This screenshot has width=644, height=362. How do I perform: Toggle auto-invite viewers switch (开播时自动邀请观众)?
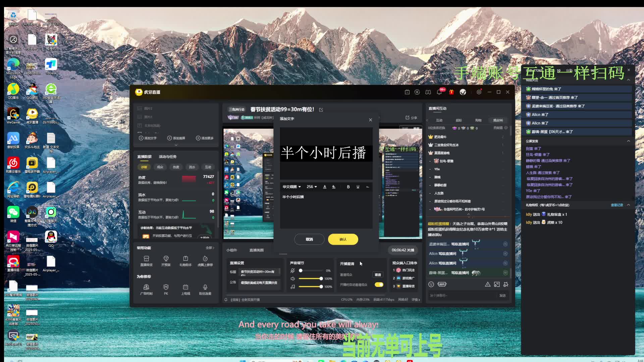(379, 285)
